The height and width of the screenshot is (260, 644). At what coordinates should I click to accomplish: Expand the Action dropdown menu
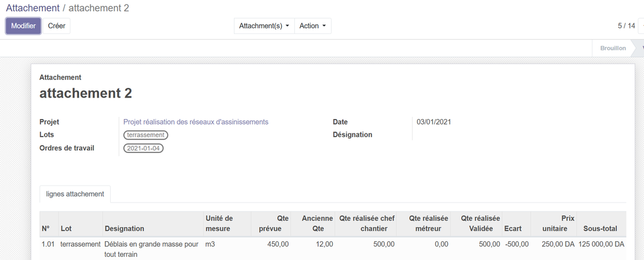313,26
